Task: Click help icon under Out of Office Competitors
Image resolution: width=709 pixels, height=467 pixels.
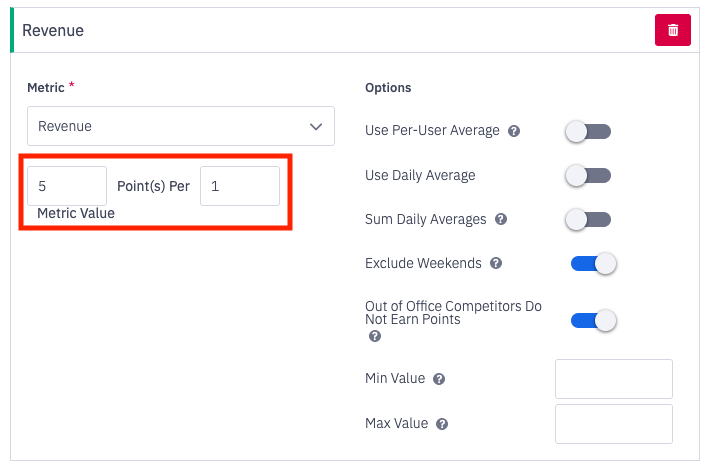Action: (x=375, y=337)
